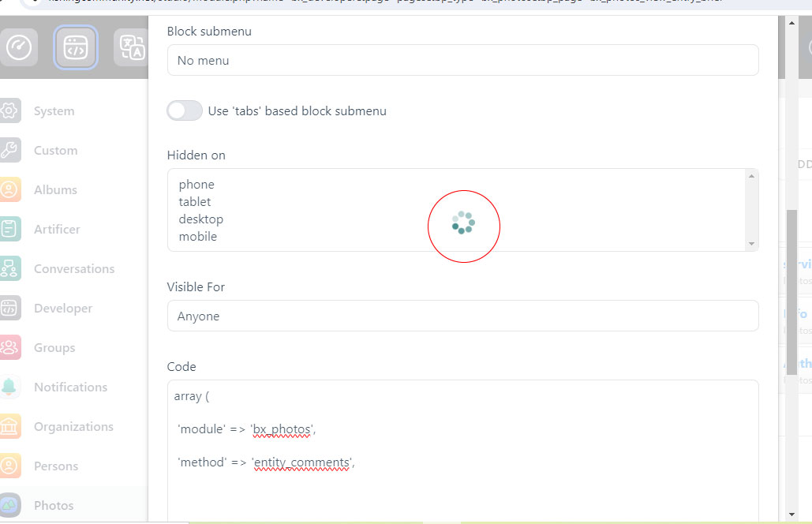Open the Visible For dropdown
The height and width of the screenshot is (524, 812).
(x=462, y=316)
